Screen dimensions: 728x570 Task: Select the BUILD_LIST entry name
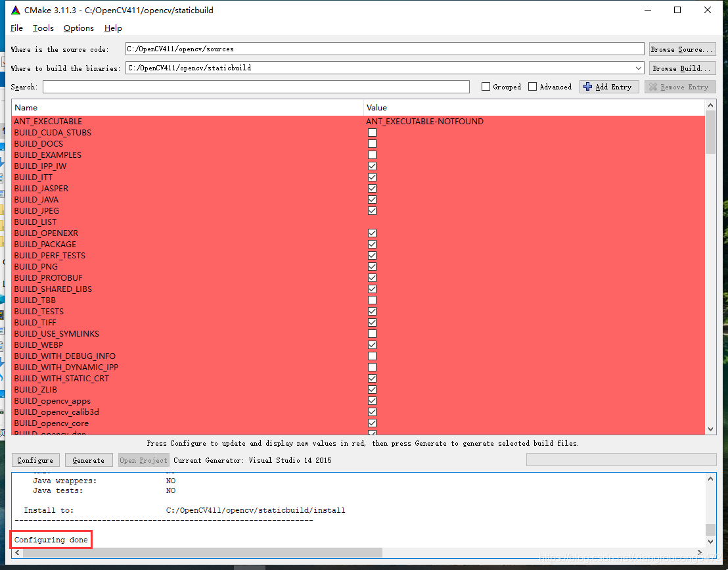point(35,222)
